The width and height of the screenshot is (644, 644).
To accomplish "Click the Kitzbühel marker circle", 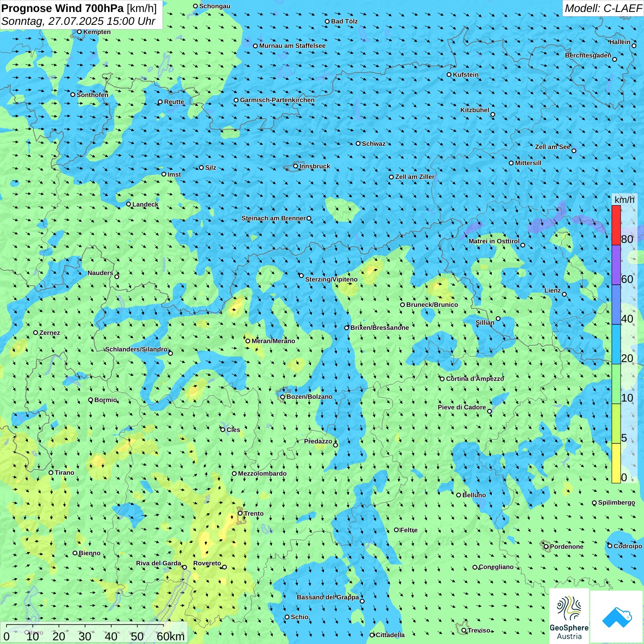I will pos(493,115).
